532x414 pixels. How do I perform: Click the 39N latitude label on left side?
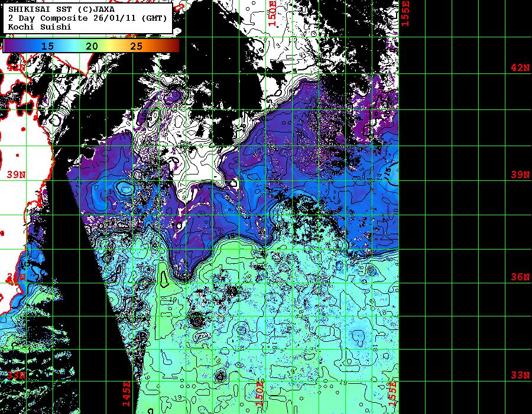pos(16,175)
